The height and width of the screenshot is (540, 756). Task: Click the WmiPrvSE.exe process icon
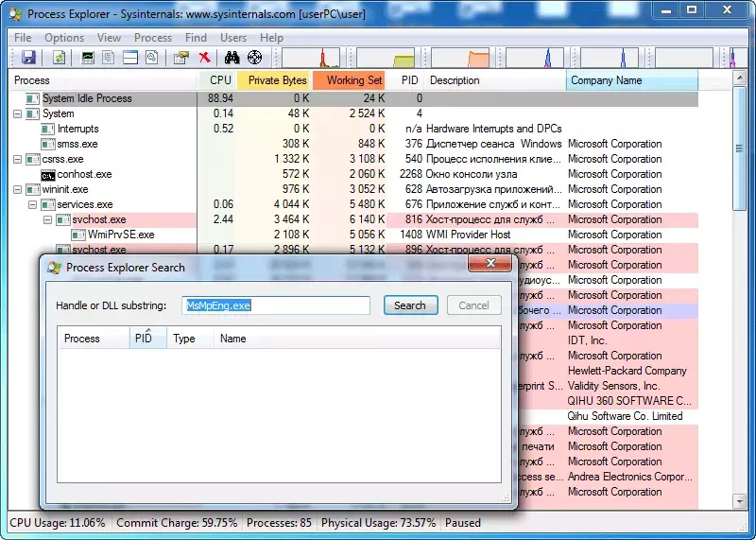coord(78,235)
